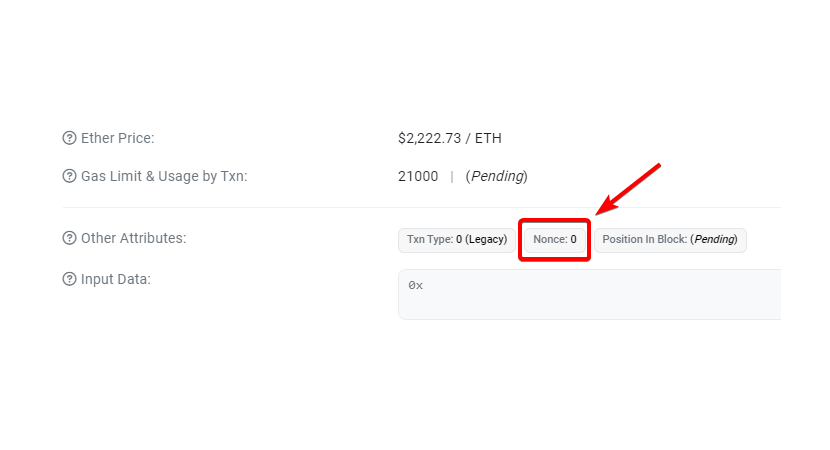This screenshot has width=830, height=450.
Task: Click the help icon beside Ether Price
Action: [x=69, y=138]
